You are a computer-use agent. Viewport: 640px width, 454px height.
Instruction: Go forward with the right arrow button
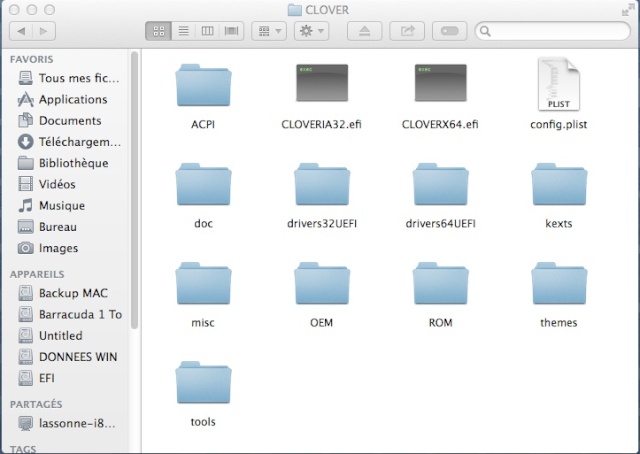[44, 31]
